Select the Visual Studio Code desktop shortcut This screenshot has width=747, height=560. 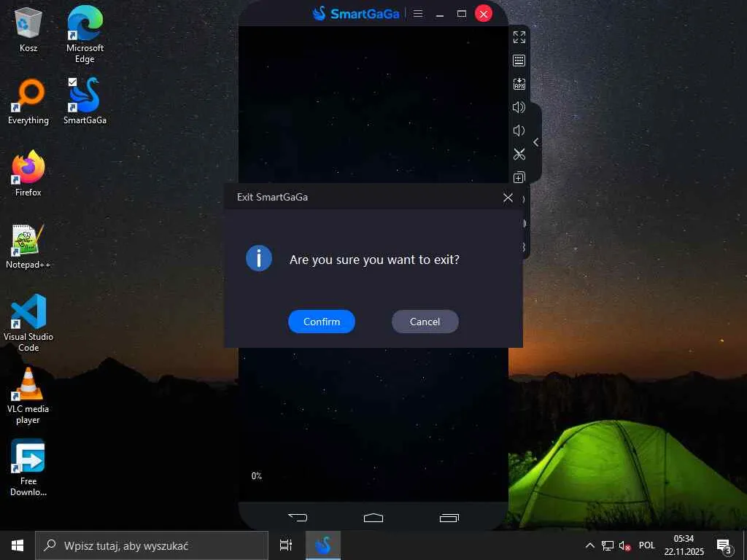coord(28,323)
